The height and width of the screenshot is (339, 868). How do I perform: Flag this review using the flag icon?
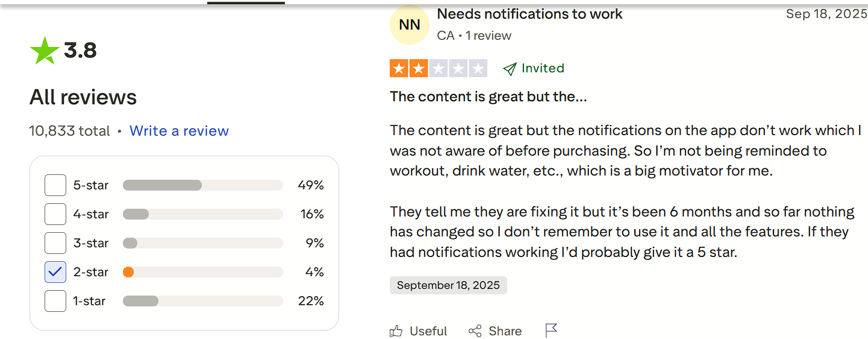(x=551, y=330)
